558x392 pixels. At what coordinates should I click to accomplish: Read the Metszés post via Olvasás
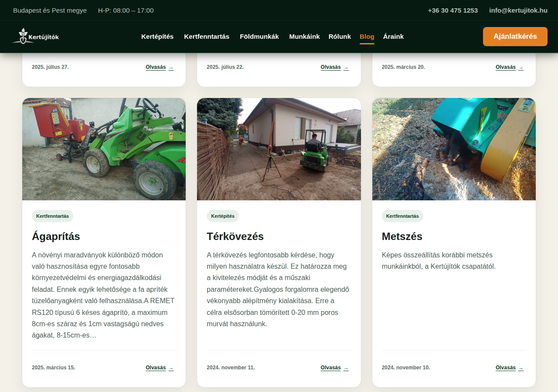pyautogui.click(x=510, y=368)
